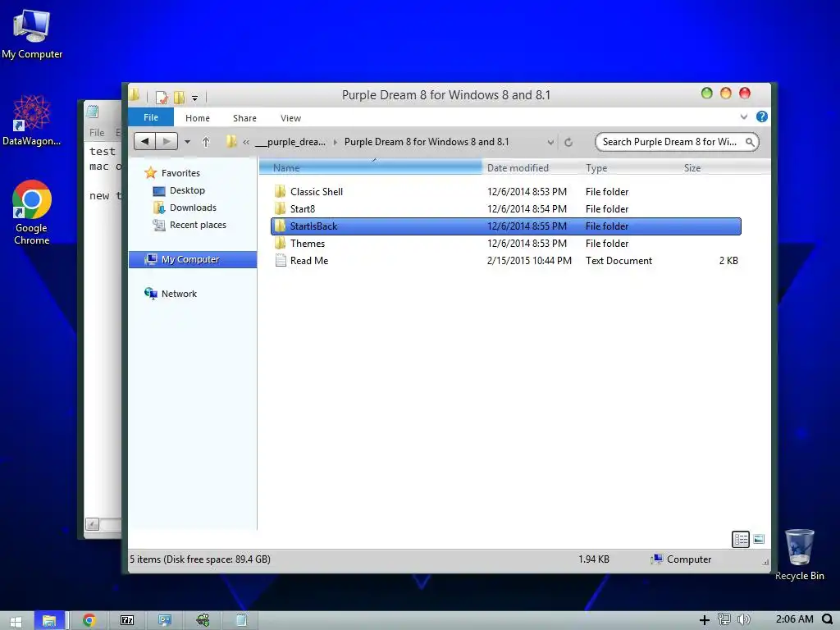Open the recent locations dropdown arrow

coord(188,142)
